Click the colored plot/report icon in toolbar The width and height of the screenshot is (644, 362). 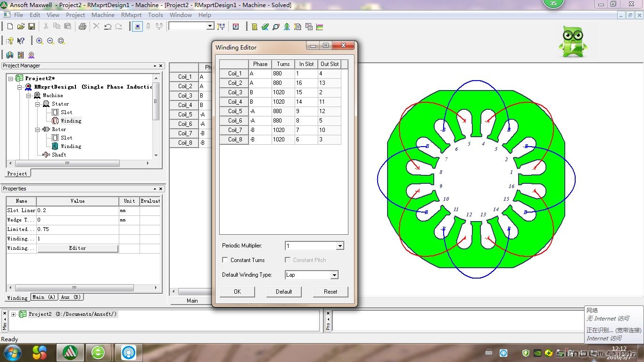[320, 26]
